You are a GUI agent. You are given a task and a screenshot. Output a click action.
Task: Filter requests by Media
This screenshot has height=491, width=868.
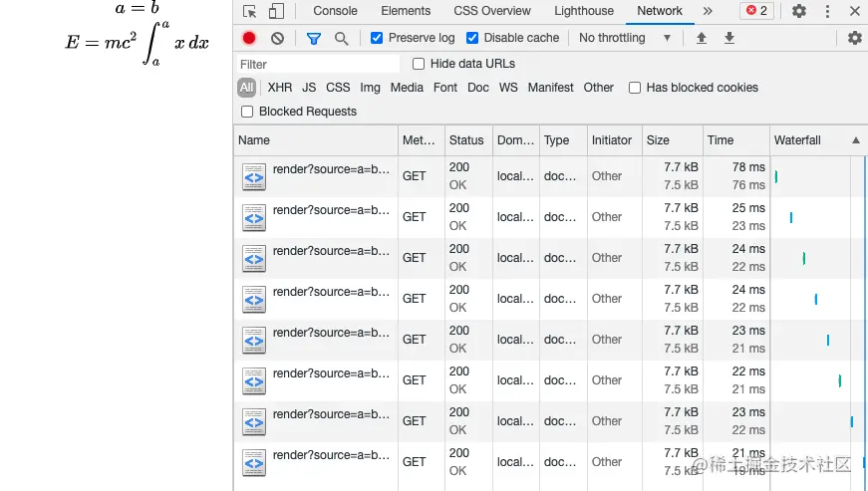tap(407, 88)
